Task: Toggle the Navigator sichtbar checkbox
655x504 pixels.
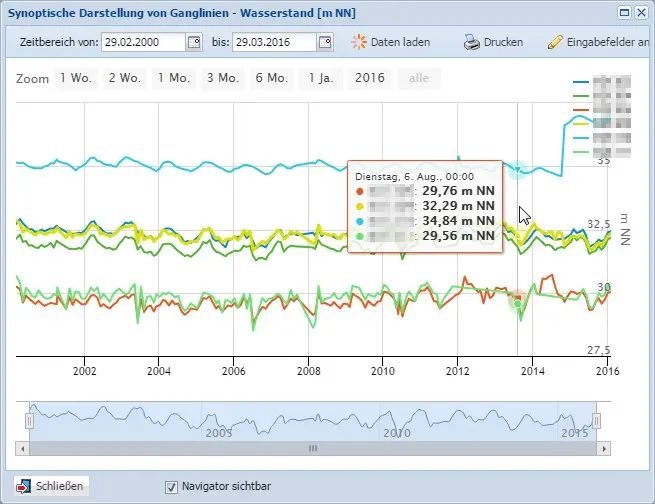Action: click(171, 487)
